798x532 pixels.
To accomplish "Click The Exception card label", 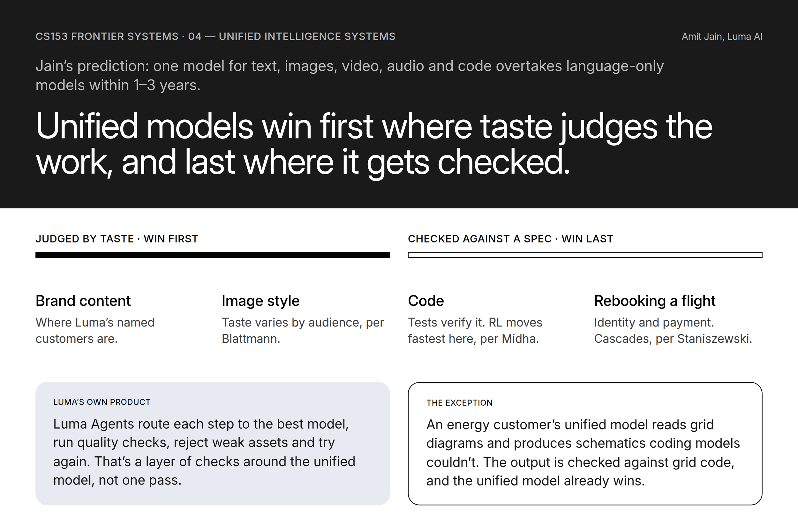I will click(459, 403).
